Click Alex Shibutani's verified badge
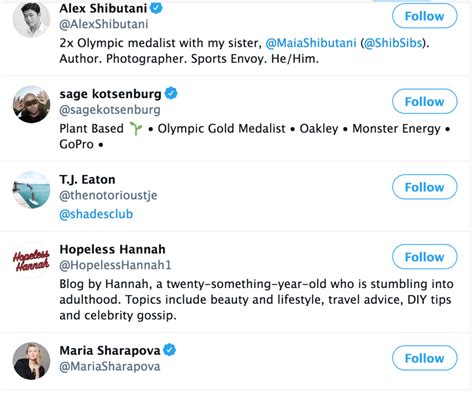The width and height of the screenshot is (474, 394). [x=156, y=8]
